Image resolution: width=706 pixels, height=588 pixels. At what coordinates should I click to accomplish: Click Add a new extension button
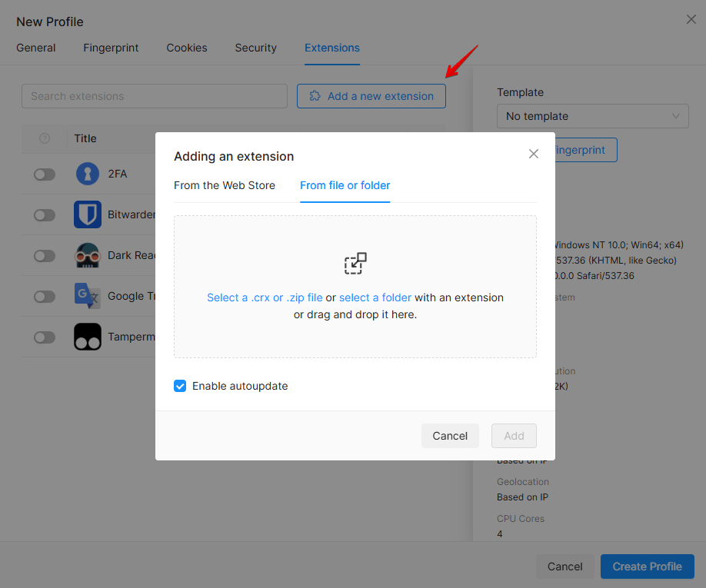(371, 96)
